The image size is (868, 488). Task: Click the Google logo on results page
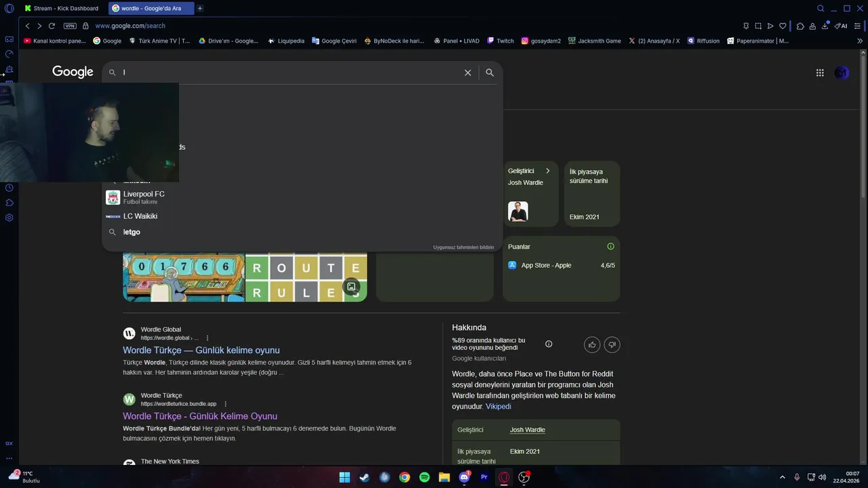coord(73,72)
